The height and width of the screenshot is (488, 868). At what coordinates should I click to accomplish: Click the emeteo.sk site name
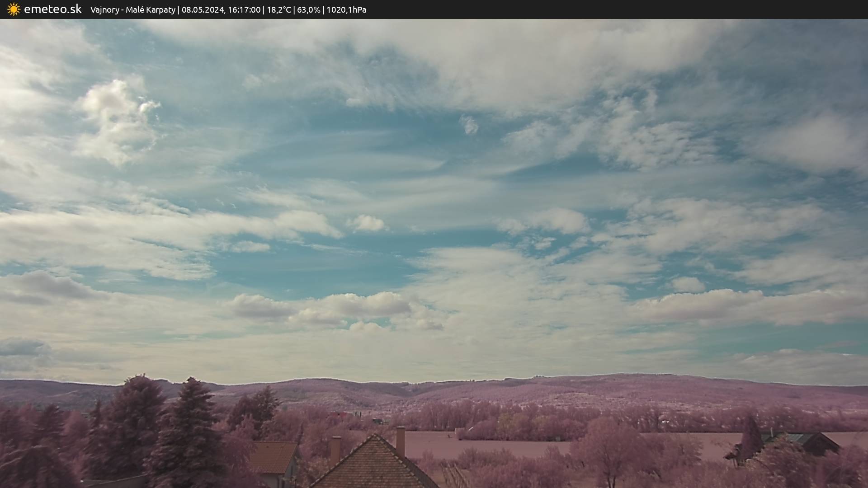pyautogui.click(x=52, y=9)
